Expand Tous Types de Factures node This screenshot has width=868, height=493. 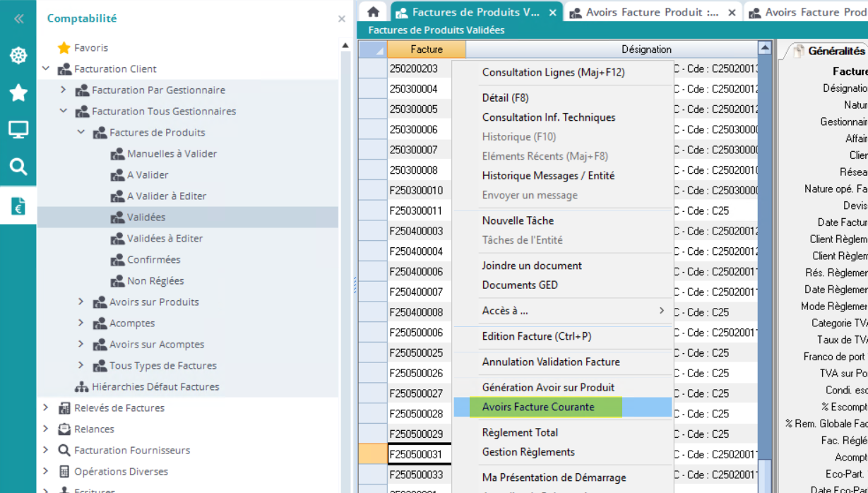pos(81,365)
